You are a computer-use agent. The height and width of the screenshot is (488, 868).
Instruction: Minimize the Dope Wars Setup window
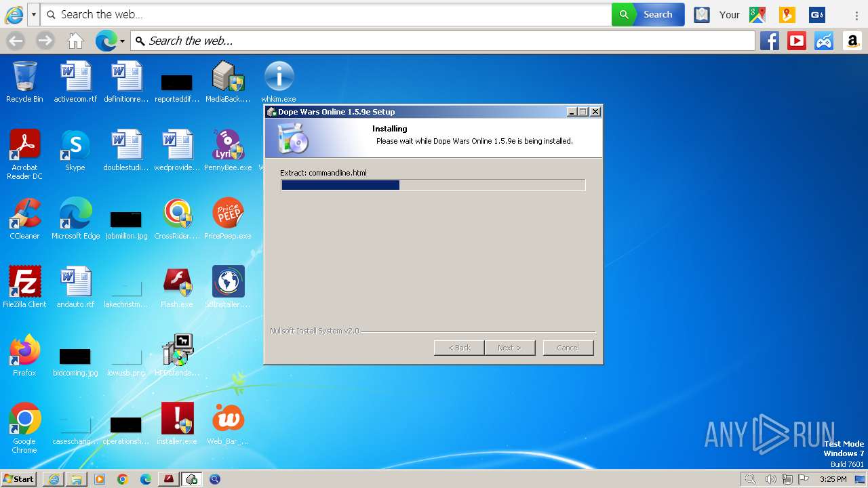pyautogui.click(x=572, y=112)
